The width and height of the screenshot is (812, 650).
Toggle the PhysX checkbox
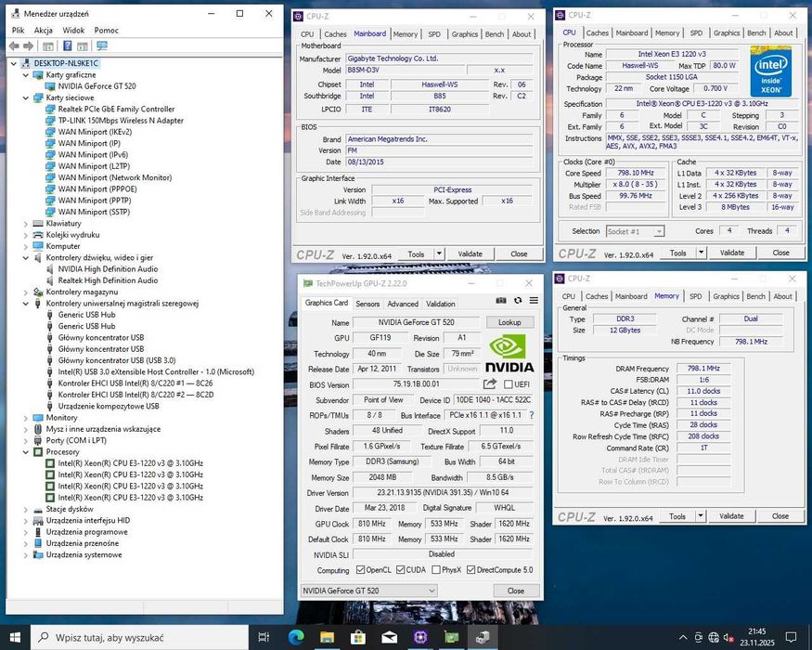[435, 570]
